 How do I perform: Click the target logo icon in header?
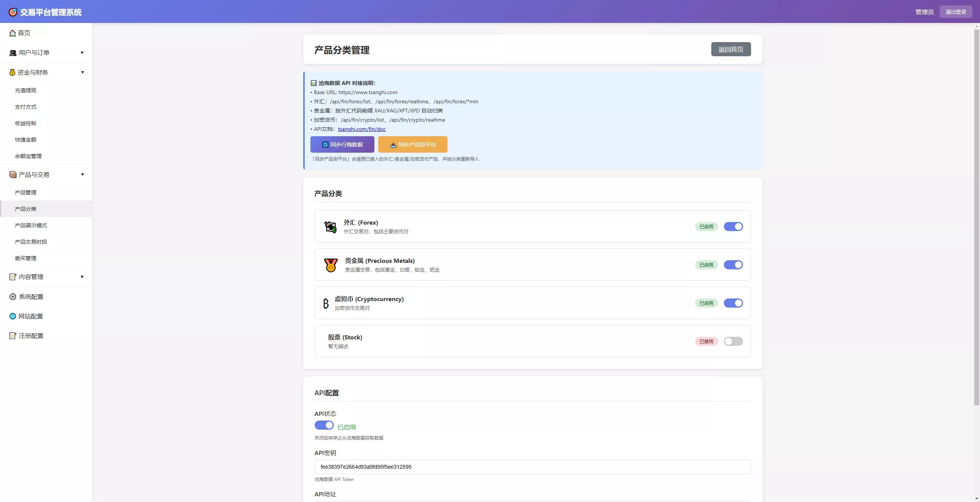13,12
